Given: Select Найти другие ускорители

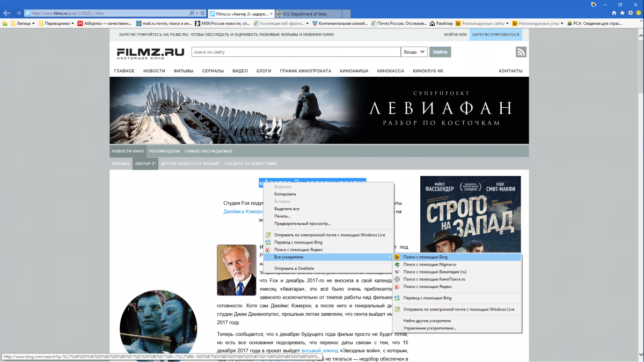Looking at the screenshot, I should 457,321.
